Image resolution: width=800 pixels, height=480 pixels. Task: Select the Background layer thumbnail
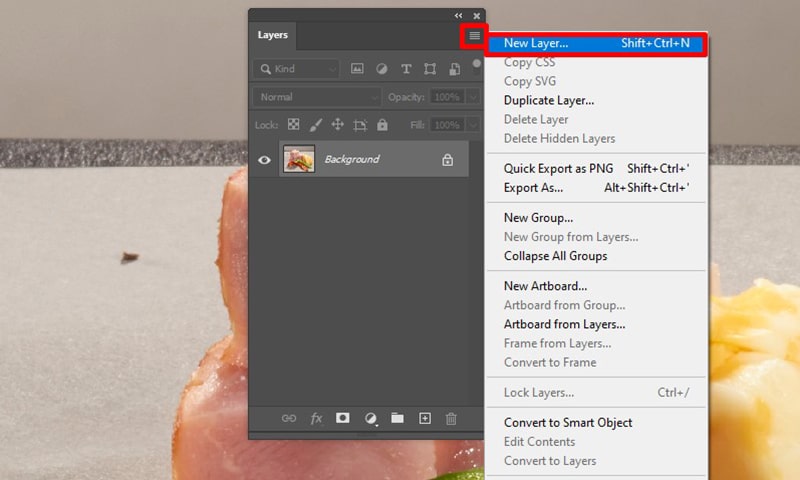(299, 159)
